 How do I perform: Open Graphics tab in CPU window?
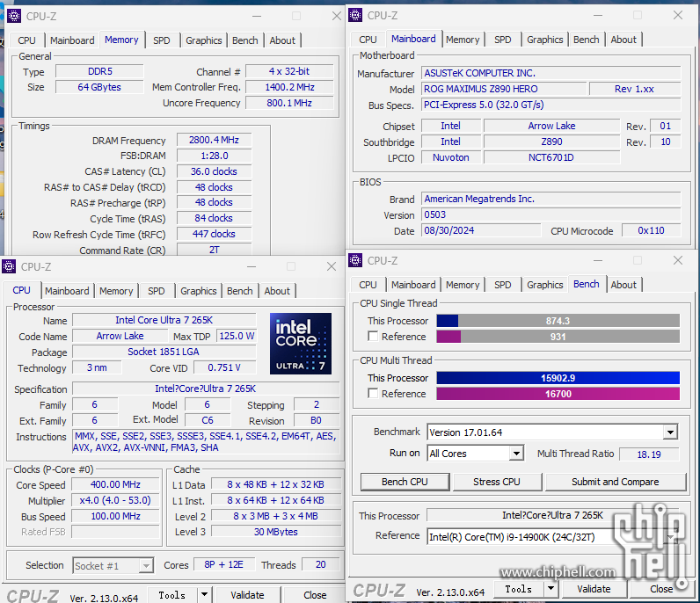pos(198,291)
